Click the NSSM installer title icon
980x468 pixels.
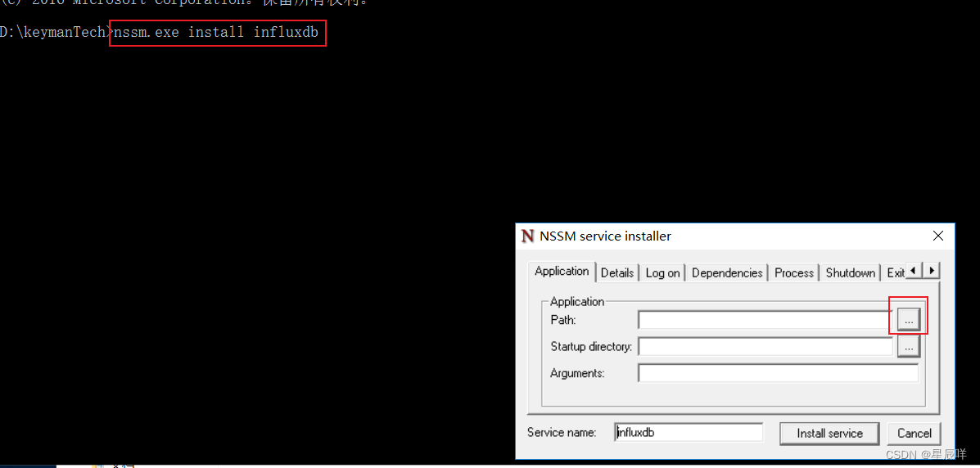pos(528,236)
